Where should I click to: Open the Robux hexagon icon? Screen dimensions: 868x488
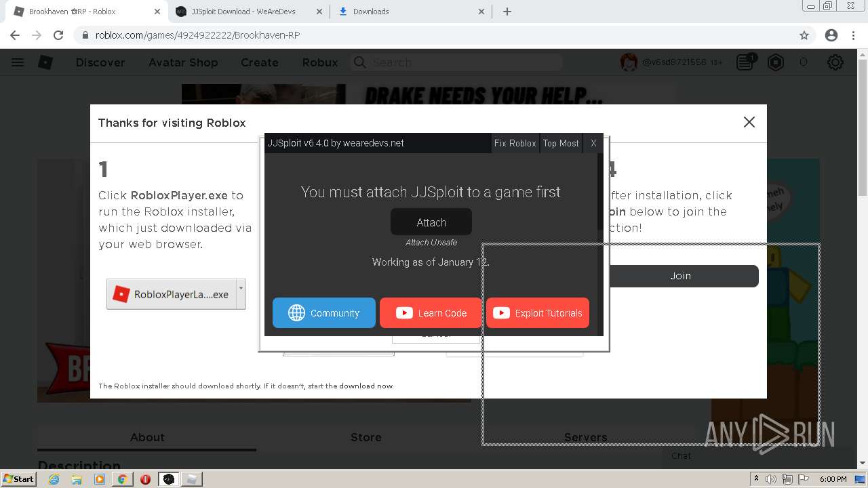coord(776,62)
